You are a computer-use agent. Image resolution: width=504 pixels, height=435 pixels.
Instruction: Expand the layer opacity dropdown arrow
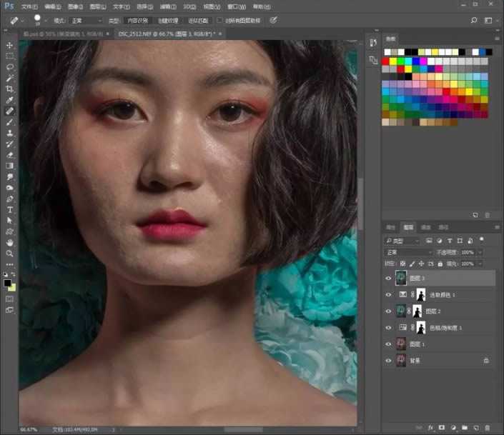click(x=480, y=252)
